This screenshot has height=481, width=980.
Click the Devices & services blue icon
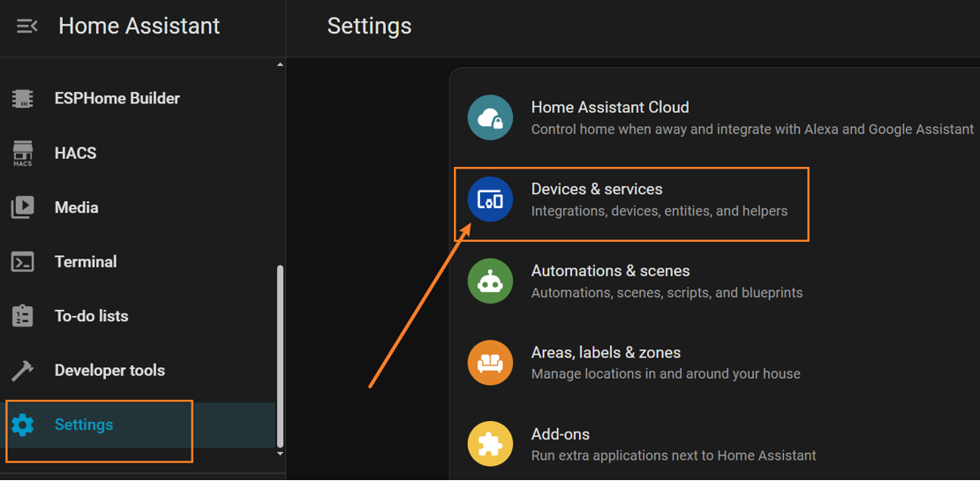point(490,199)
